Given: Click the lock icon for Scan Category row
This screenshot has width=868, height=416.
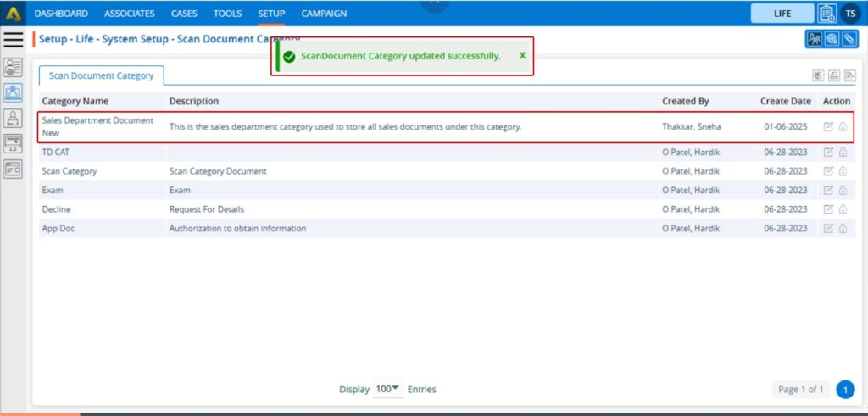Looking at the screenshot, I should tap(843, 171).
